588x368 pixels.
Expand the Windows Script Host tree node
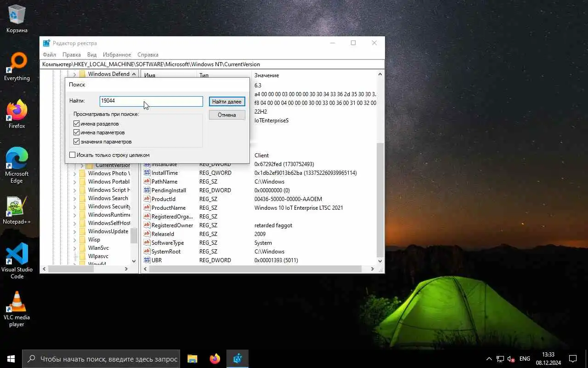(x=74, y=190)
